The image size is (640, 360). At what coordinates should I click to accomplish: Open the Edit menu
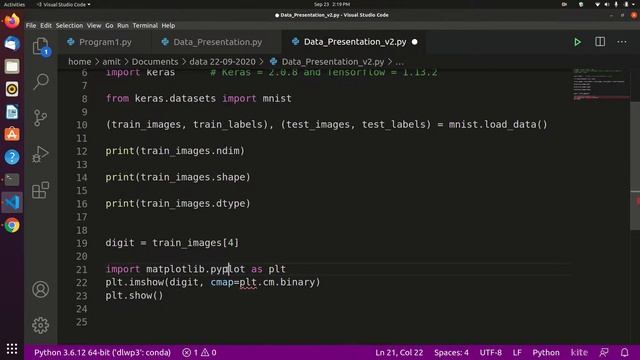click(x=46, y=25)
